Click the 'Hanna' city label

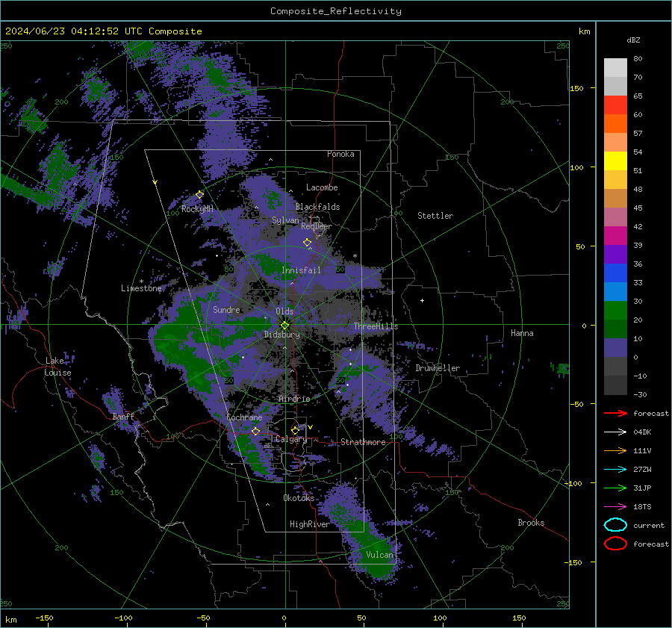click(x=522, y=333)
